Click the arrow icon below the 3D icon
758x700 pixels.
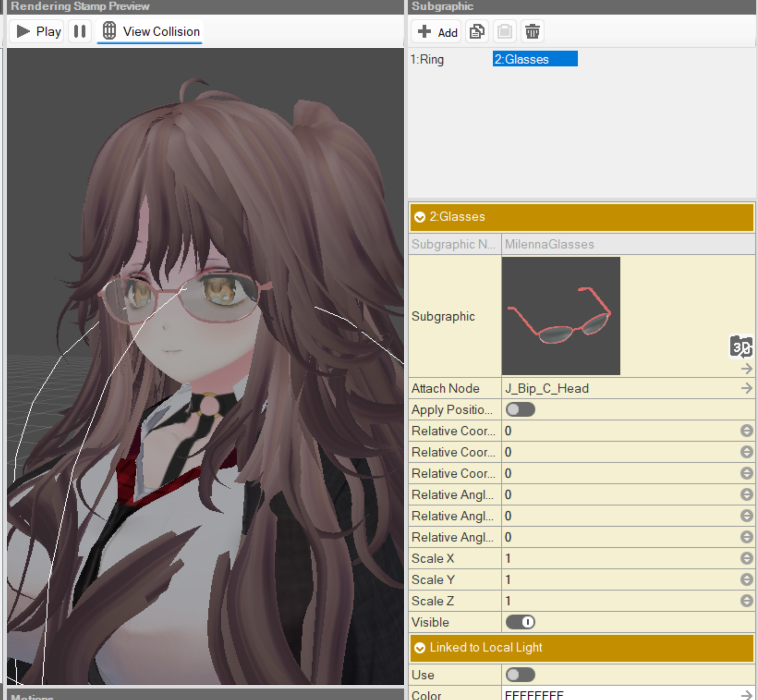746,369
